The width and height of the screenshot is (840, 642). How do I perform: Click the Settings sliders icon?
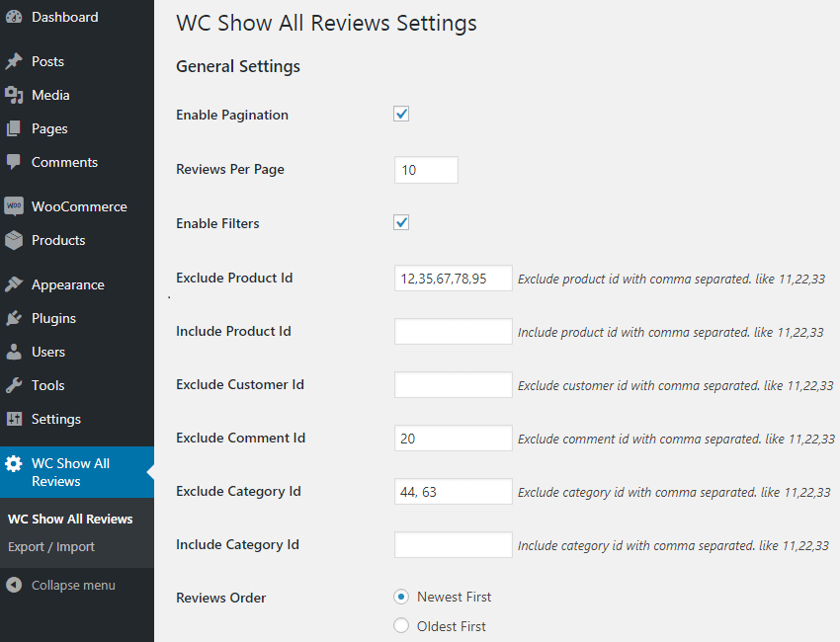pyautogui.click(x=14, y=419)
